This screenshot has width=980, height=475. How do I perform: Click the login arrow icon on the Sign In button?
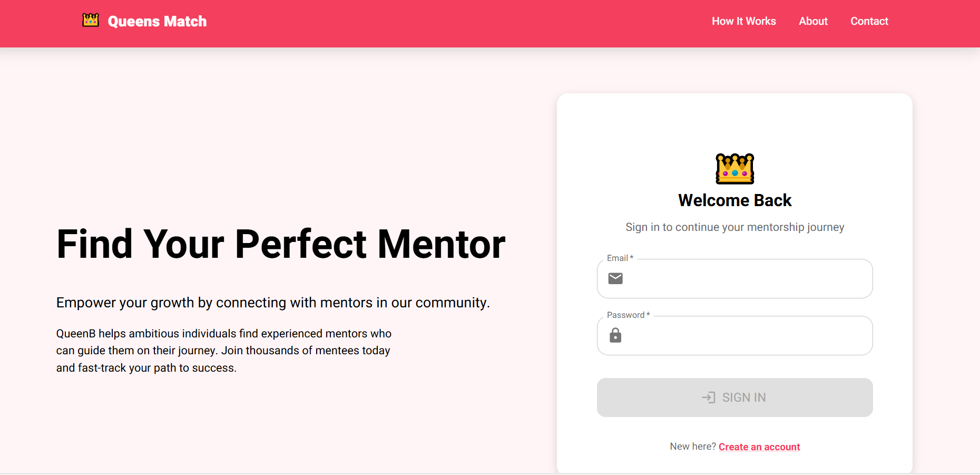(x=709, y=397)
